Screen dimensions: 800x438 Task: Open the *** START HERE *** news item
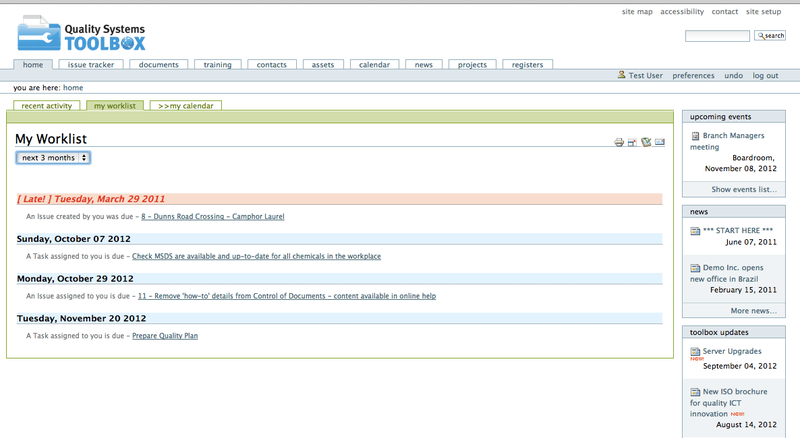point(738,231)
